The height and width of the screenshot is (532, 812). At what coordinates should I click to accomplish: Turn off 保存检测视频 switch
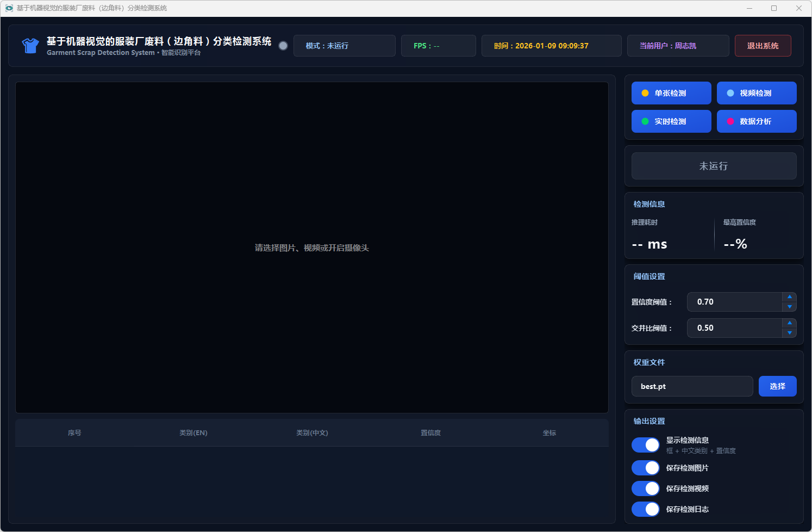646,488
